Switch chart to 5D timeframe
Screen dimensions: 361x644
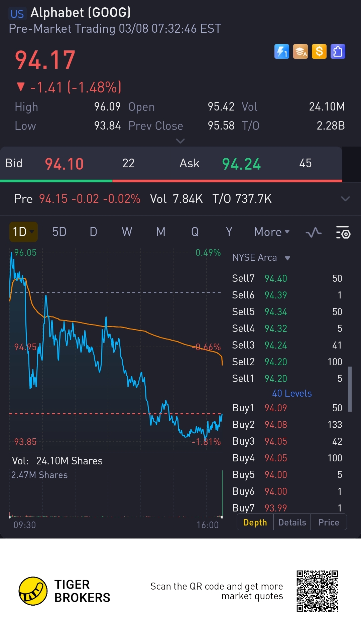click(x=59, y=232)
